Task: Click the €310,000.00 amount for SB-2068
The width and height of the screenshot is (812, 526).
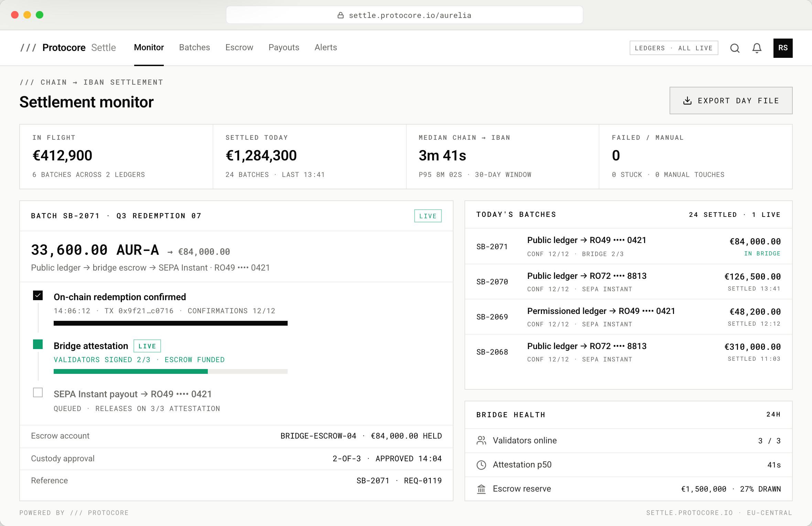Action: (752, 347)
